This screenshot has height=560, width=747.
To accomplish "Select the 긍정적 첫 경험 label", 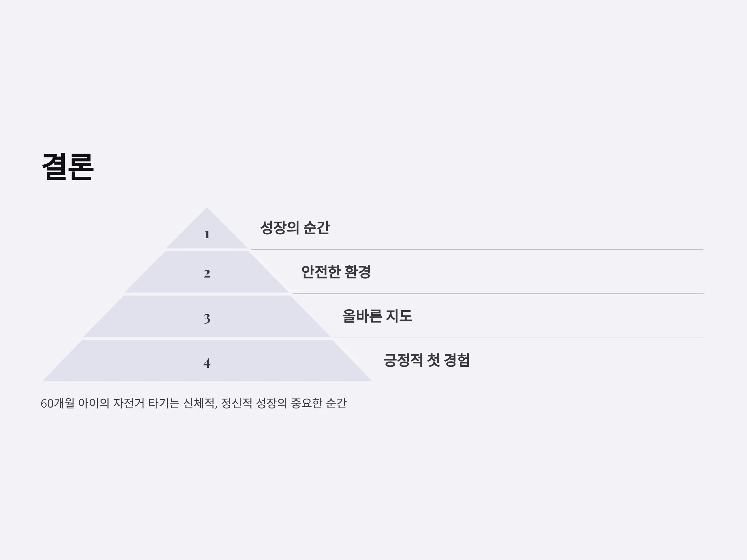I will 427,360.
